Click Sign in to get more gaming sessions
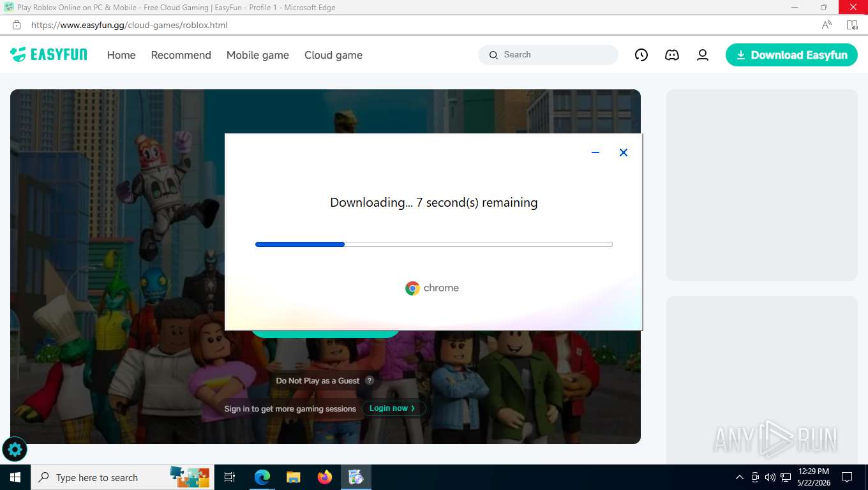 point(290,409)
